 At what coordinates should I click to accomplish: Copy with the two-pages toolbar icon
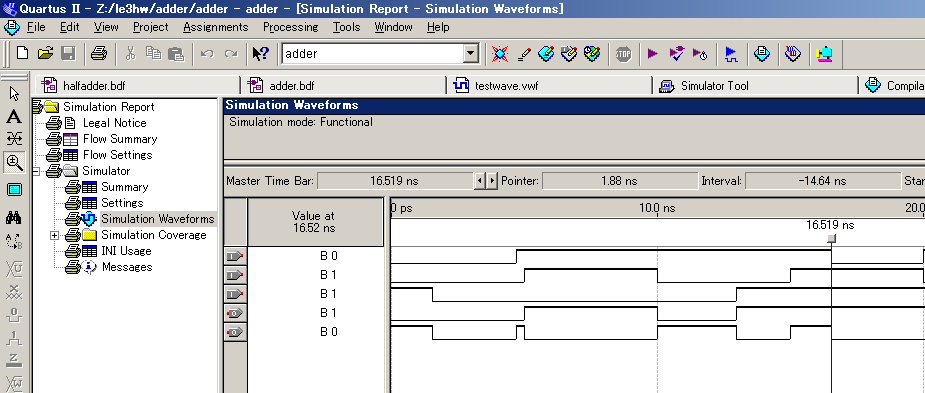point(153,54)
